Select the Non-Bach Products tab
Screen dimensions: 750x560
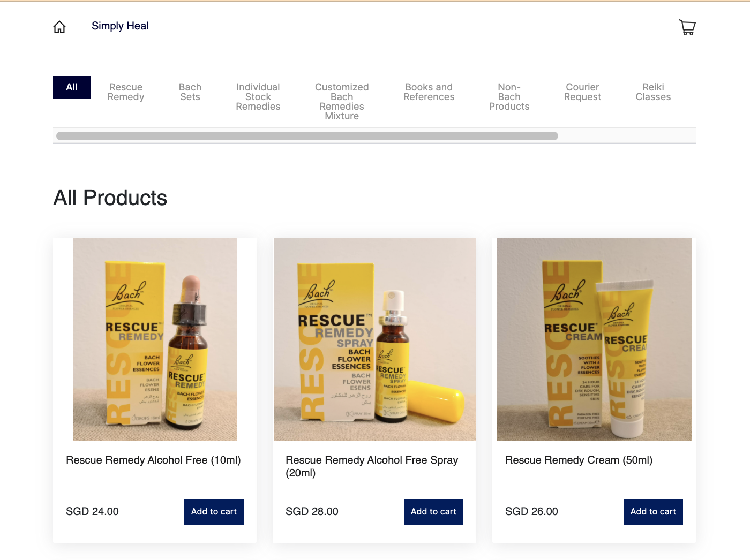[x=509, y=97]
